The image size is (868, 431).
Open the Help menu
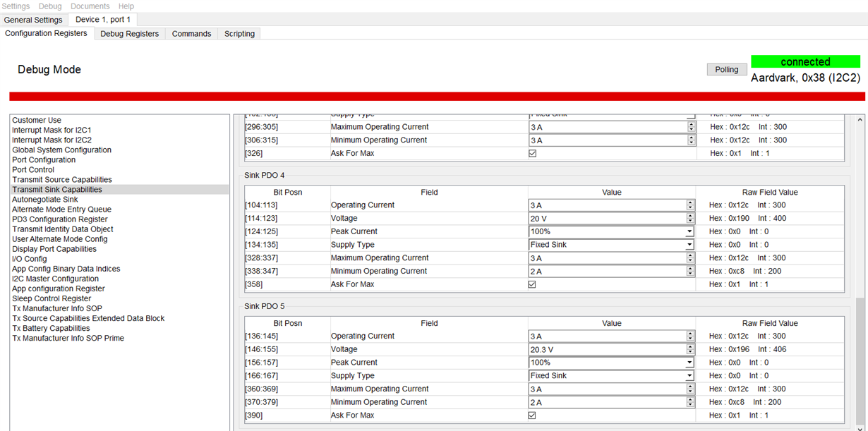coord(126,6)
